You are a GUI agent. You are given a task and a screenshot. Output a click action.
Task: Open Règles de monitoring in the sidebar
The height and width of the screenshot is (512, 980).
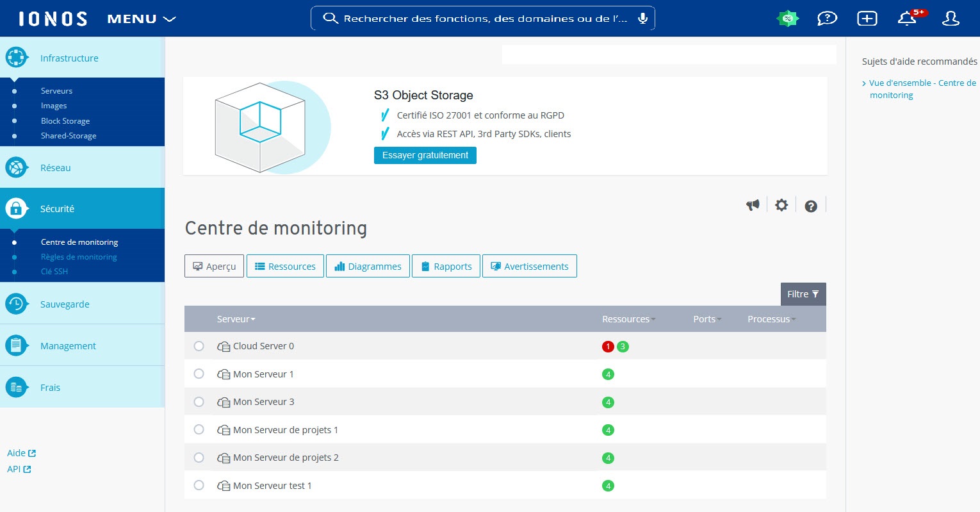[x=79, y=257]
